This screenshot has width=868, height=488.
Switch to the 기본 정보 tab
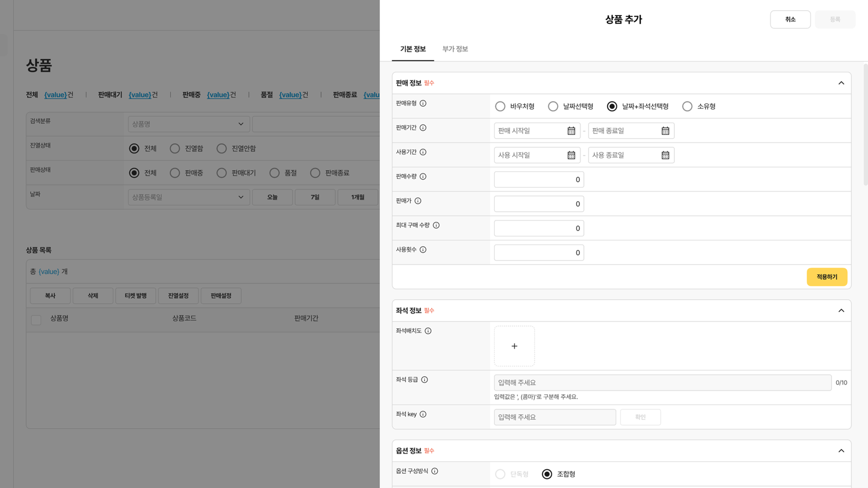click(413, 49)
